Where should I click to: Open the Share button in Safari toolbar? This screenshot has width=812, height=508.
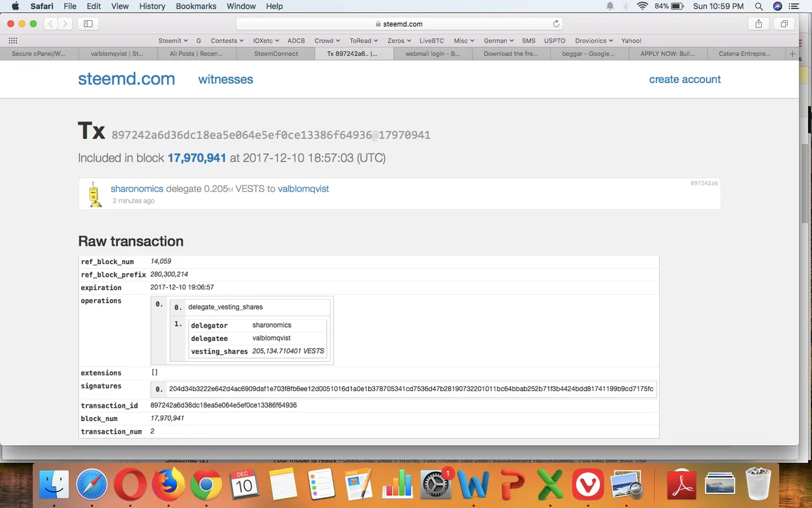[x=759, y=23]
